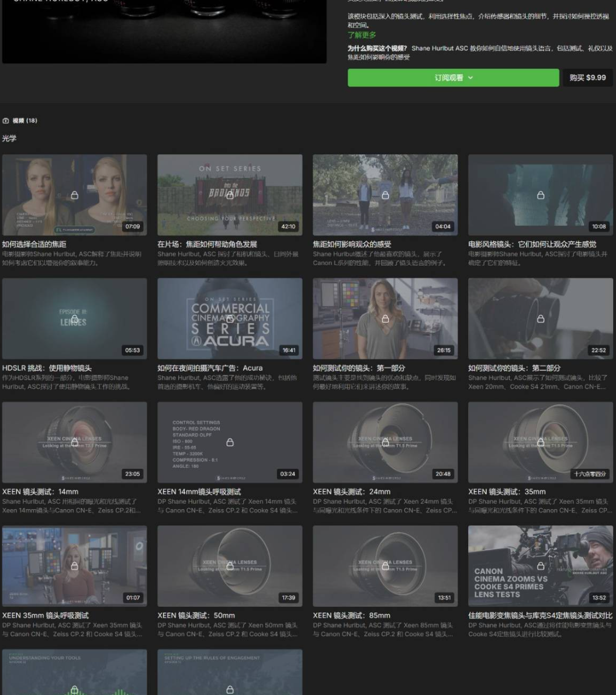Click the 26:15 duration badge

coord(444,350)
